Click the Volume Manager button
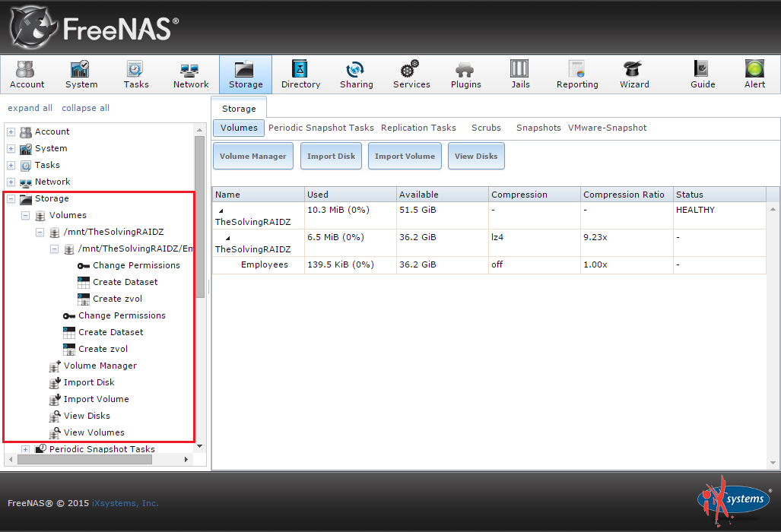Viewport: 781px width, 532px height. [253, 156]
